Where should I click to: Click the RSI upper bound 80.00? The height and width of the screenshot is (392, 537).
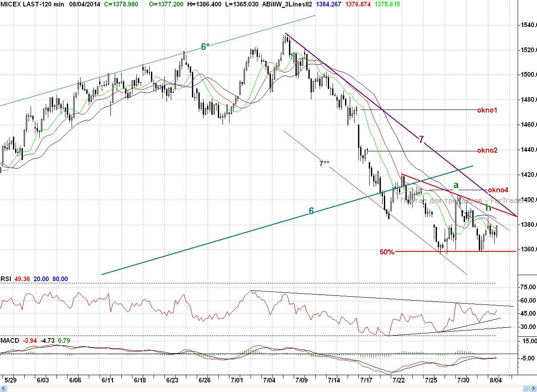(60, 279)
